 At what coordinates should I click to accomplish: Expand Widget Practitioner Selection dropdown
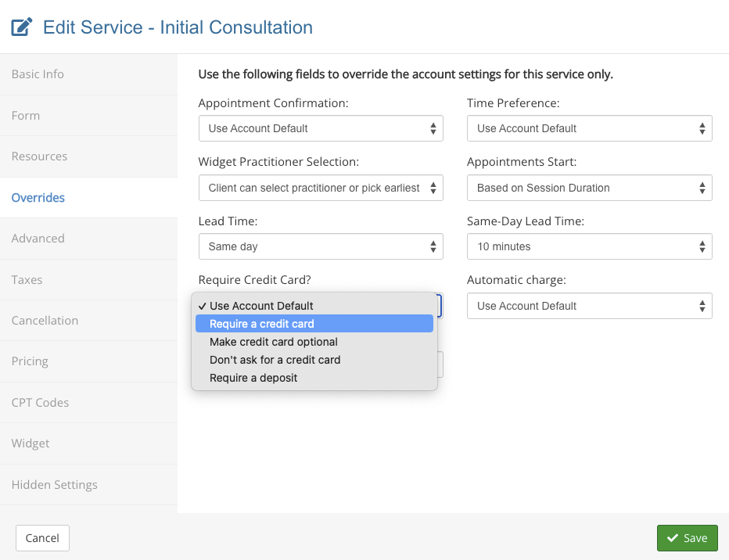pyautogui.click(x=321, y=188)
